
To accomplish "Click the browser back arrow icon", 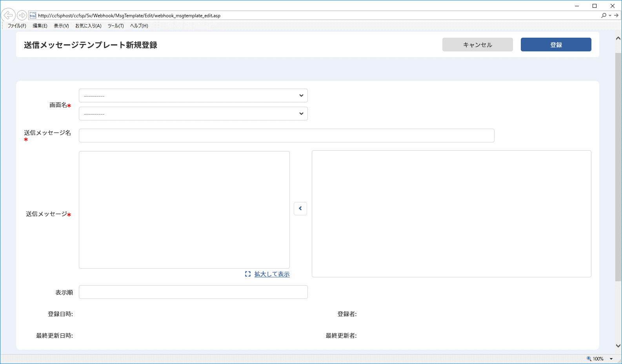I will pos(8,15).
